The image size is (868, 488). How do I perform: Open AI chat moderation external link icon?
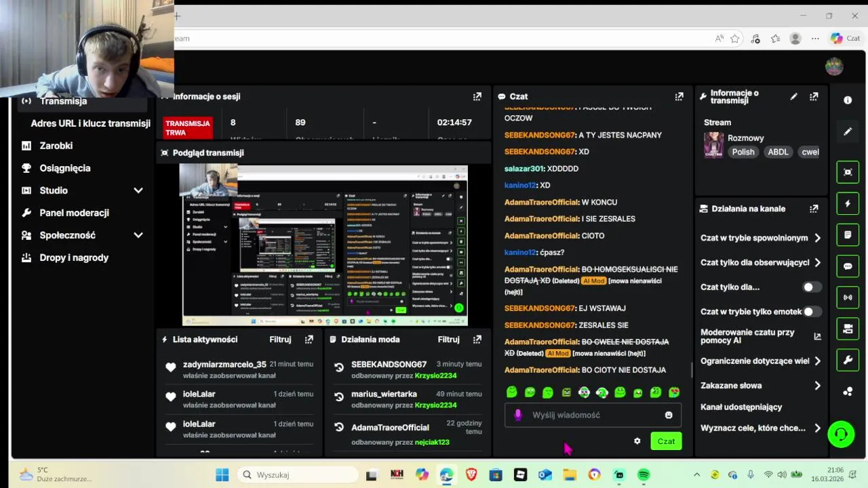(817, 336)
